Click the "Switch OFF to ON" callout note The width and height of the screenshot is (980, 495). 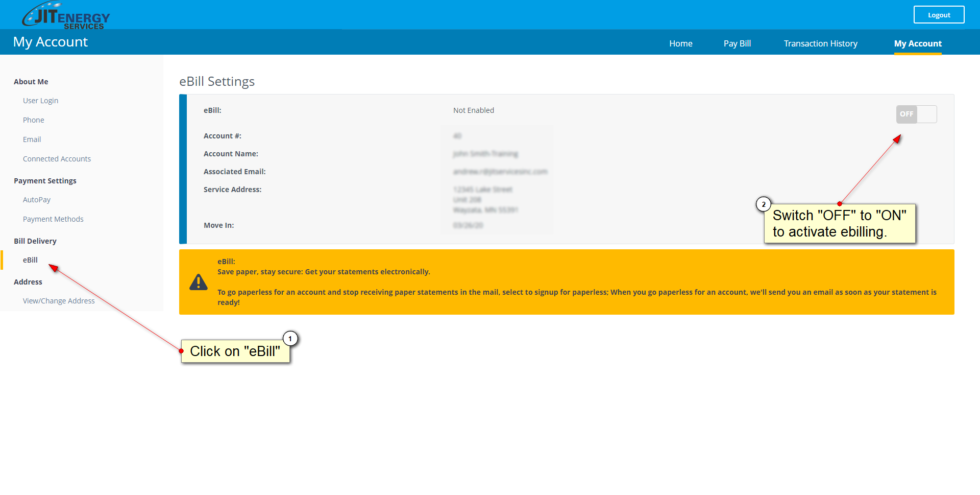tap(839, 224)
